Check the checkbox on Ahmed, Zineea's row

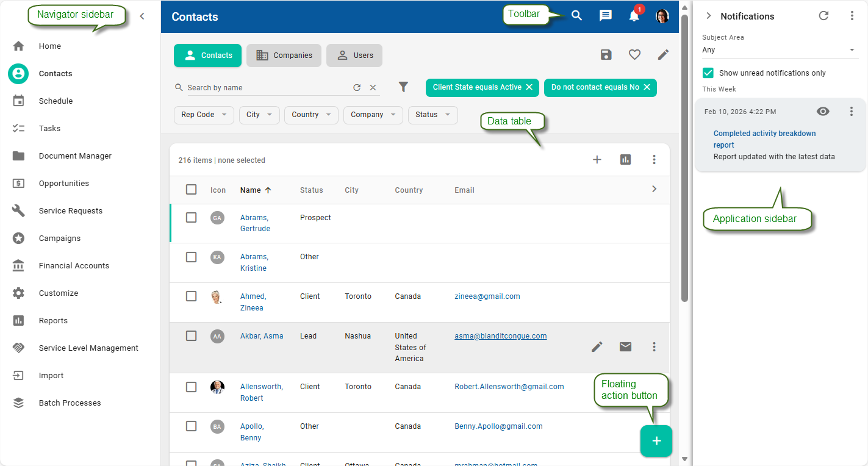191,296
